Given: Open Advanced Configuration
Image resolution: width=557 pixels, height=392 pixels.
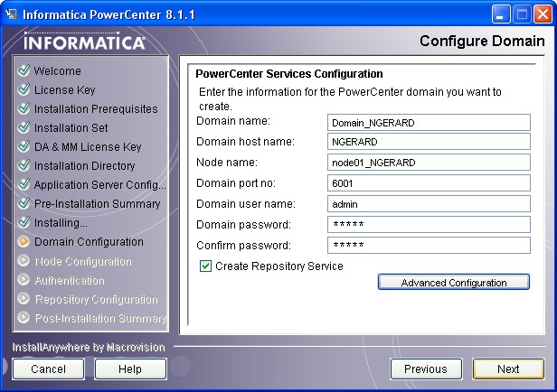Looking at the screenshot, I should tap(454, 282).
